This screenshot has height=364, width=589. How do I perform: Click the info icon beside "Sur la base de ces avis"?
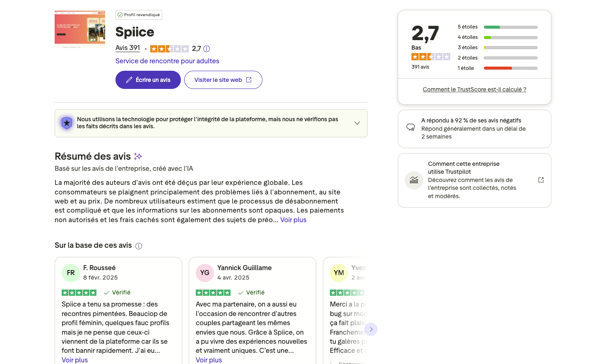139,246
